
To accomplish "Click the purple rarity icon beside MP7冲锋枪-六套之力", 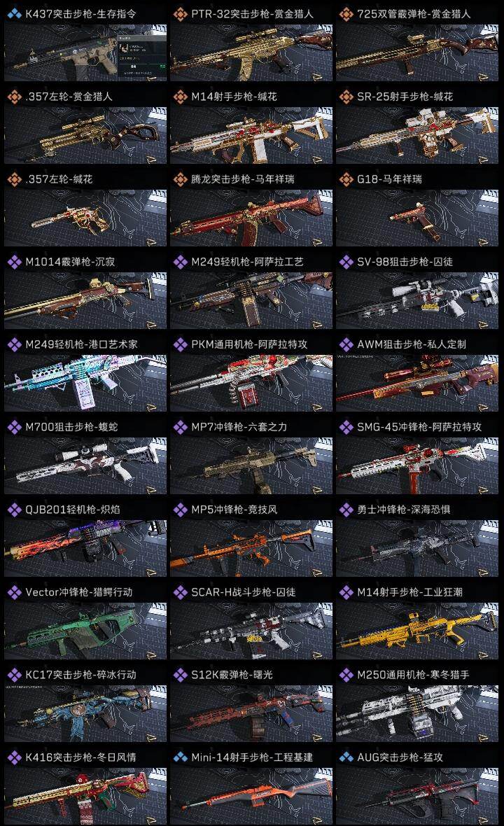I will 180,427.
